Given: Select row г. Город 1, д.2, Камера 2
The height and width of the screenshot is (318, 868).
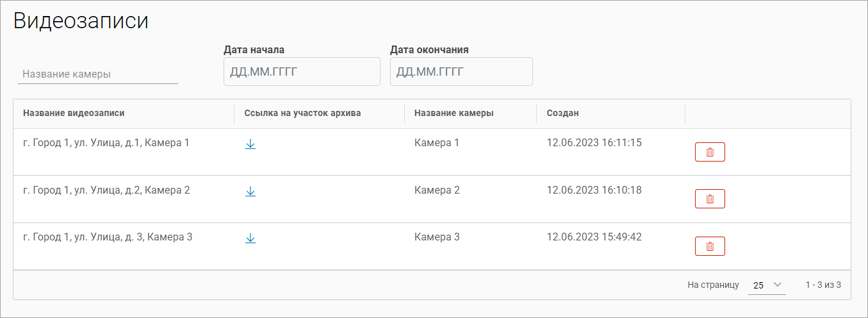Looking at the screenshot, I should pos(106,190).
